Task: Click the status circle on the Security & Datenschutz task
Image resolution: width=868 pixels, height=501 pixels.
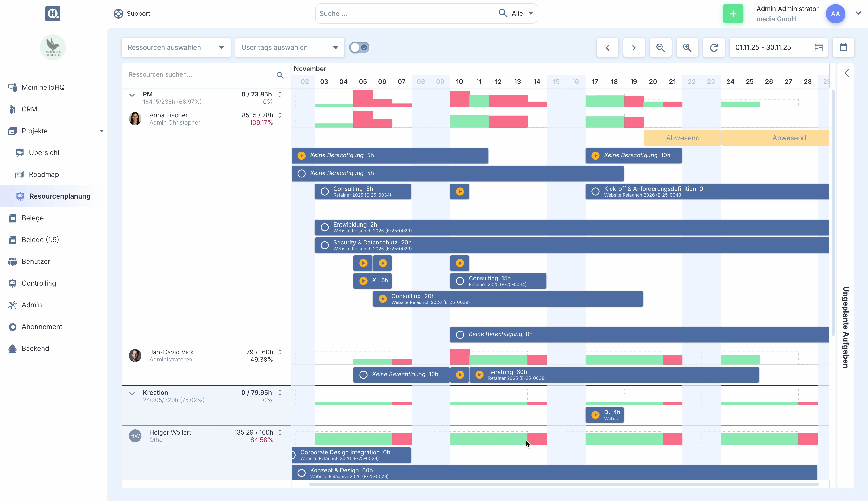Action: point(324,245)
